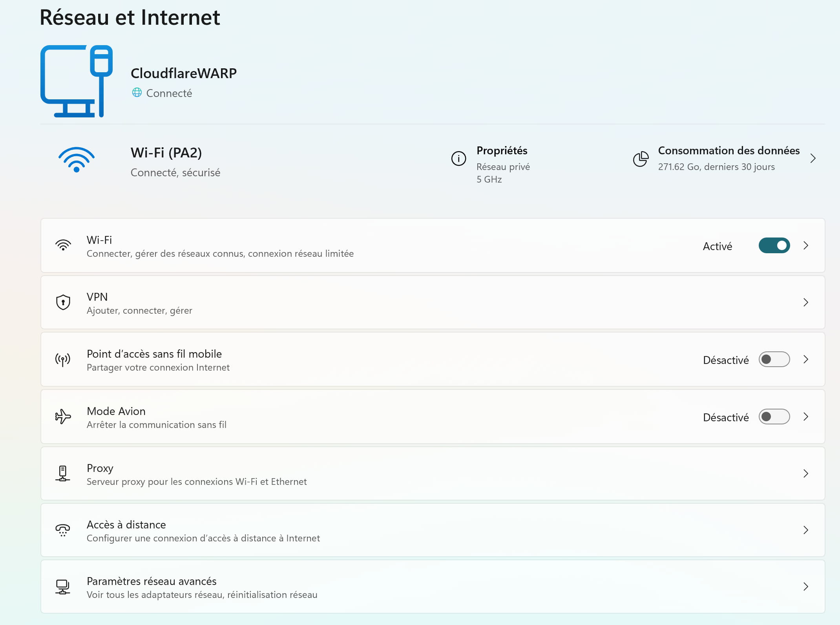This screenshot has width=840, height=625.
Task: Open the Accès à distance row
Action: pyautogui.click(x=433, y=530)
